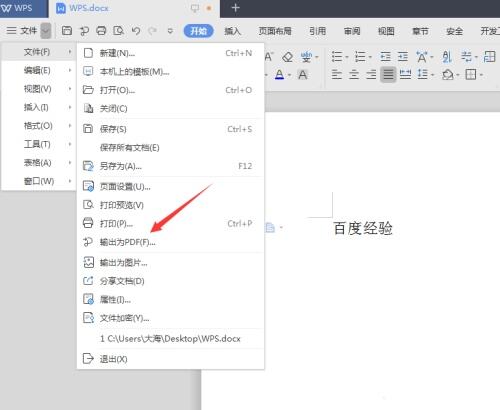Screen dimensions: 500x410
Task: Click the print preview toolbar icon
Action: [x=118, y=31]
